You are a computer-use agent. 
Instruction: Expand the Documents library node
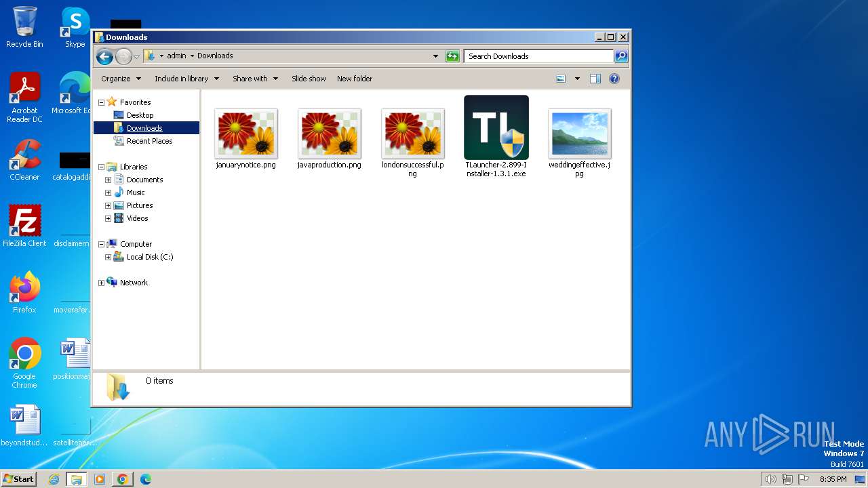[108, 180]
